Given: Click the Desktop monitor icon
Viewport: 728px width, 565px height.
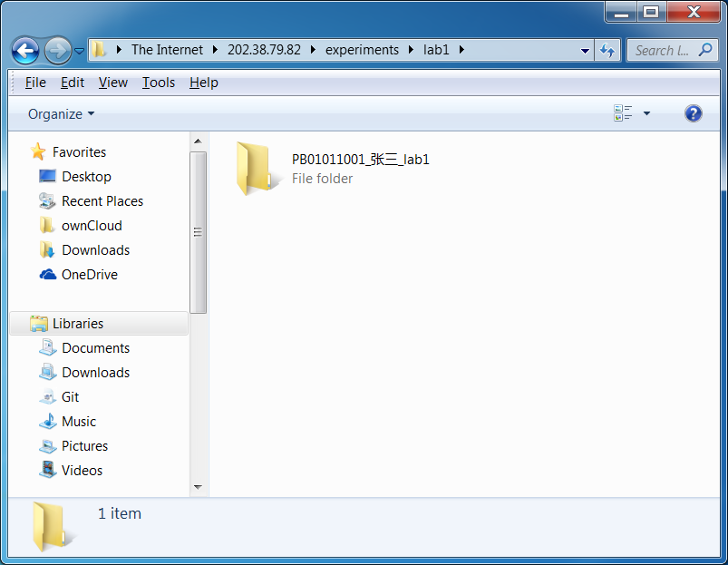Looking at the screenshot, I should [47, 176].
